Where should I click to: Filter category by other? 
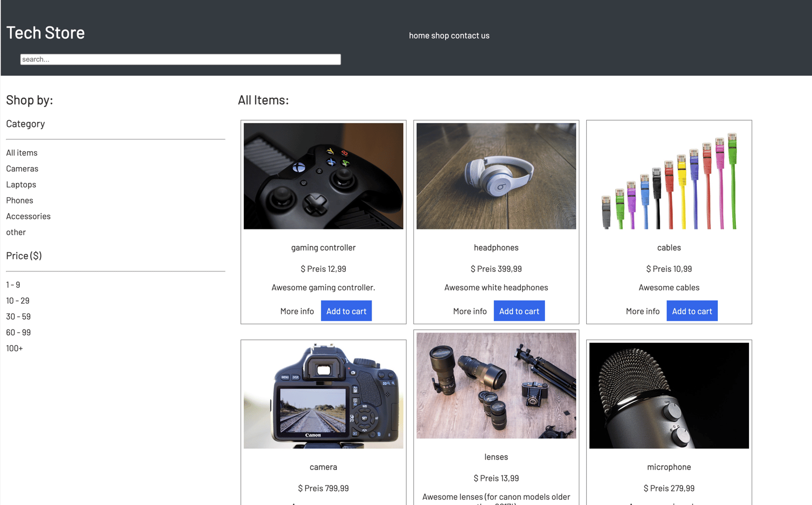point(16,232)
